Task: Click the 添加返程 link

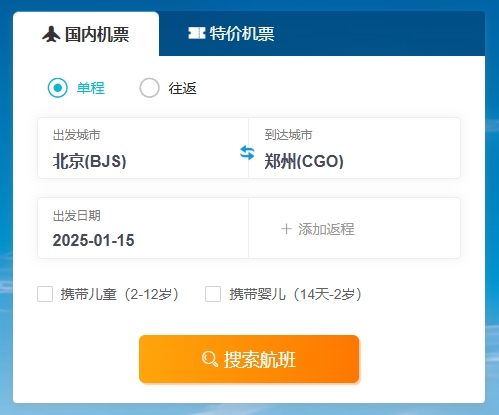Action: click(x=318, y=229)
